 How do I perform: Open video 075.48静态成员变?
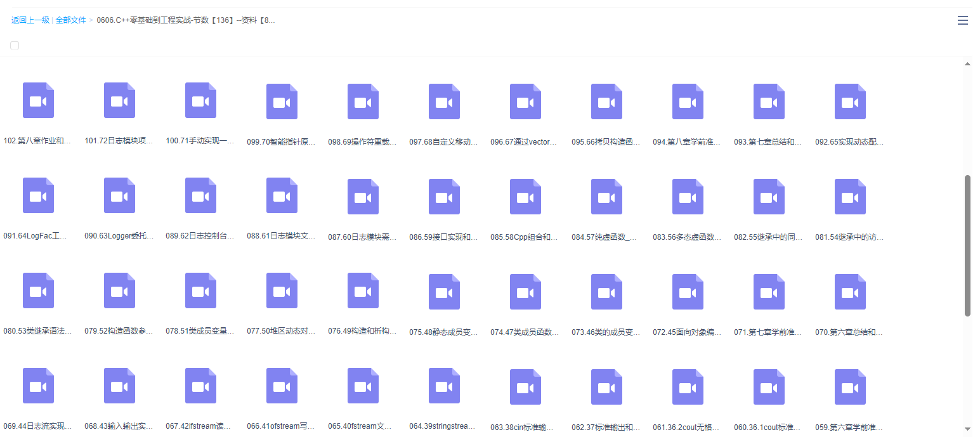[x=444, y=292]
